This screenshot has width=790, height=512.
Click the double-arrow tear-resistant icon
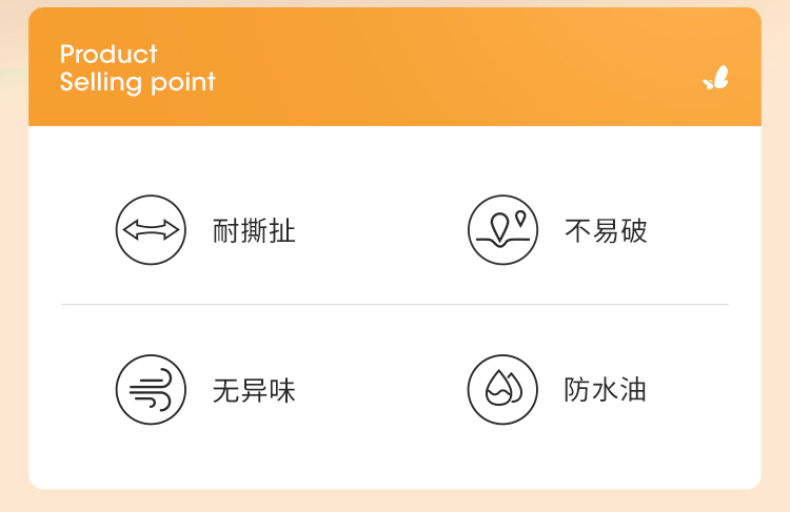[x=151, y=230]
